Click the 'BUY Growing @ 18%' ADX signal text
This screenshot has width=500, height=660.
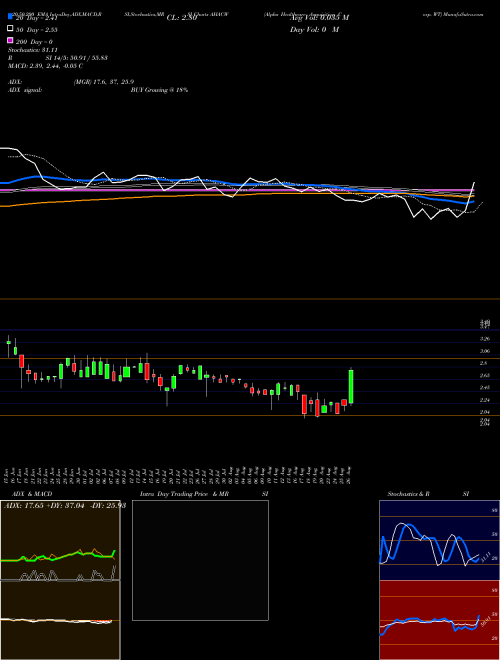coord(159,90)
